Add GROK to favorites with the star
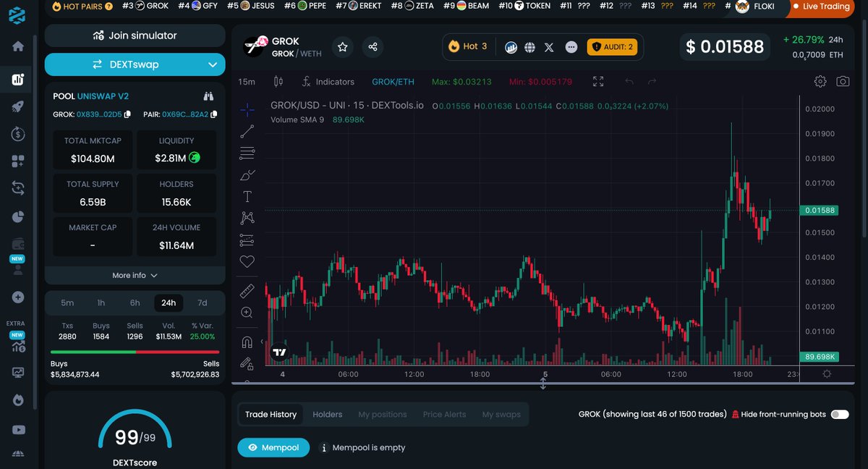The image size is (868, 469). (343, 47)
